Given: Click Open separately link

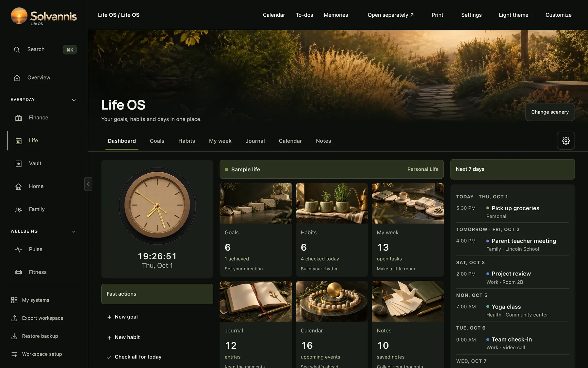Looking at the screenshot, I should 390,15.
